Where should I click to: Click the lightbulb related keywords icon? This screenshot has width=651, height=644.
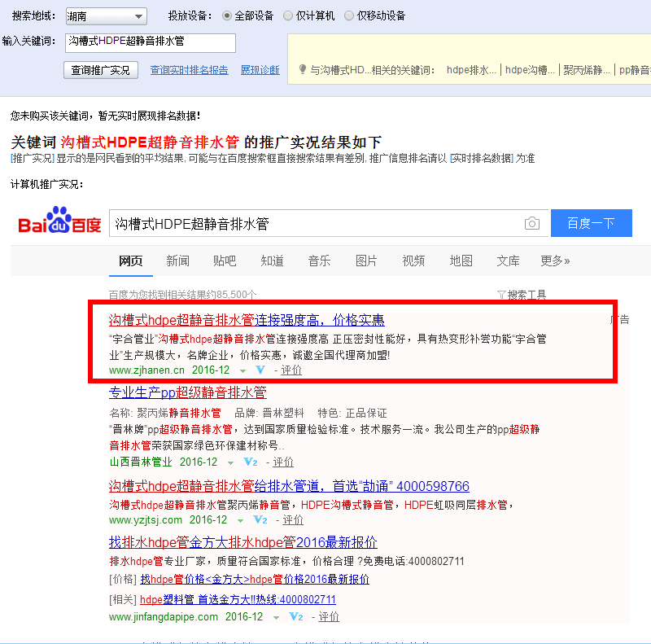[303, 69]
